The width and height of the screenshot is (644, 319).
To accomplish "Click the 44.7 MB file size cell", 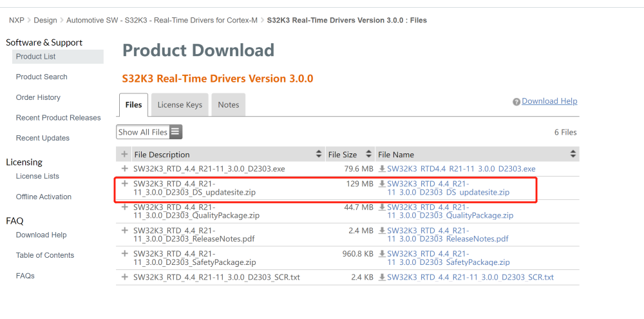I will point(359,207).
